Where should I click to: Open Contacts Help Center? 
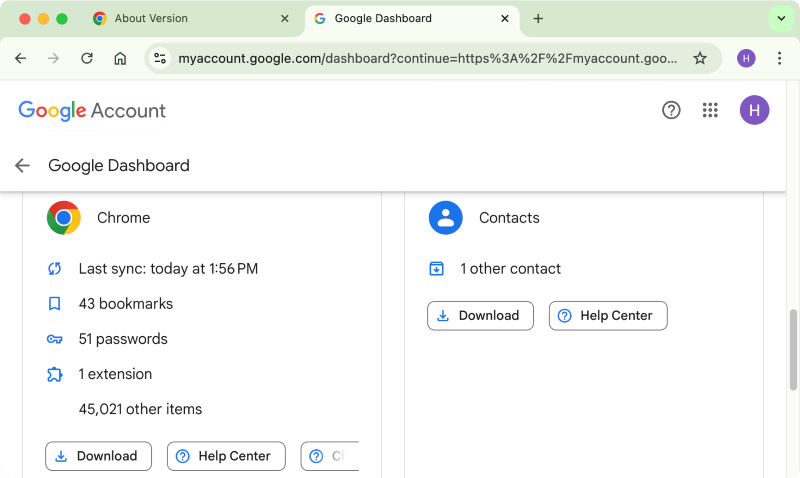608,316
